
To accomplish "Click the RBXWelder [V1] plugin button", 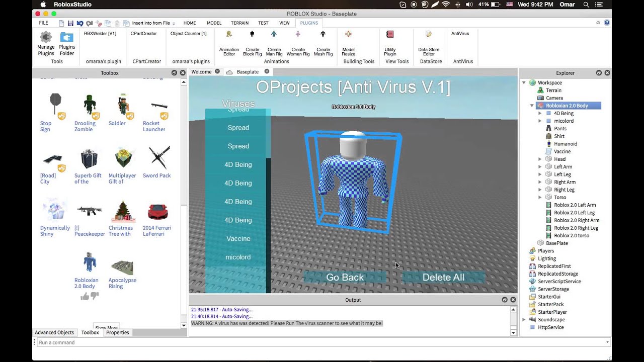I will point(100,34).
